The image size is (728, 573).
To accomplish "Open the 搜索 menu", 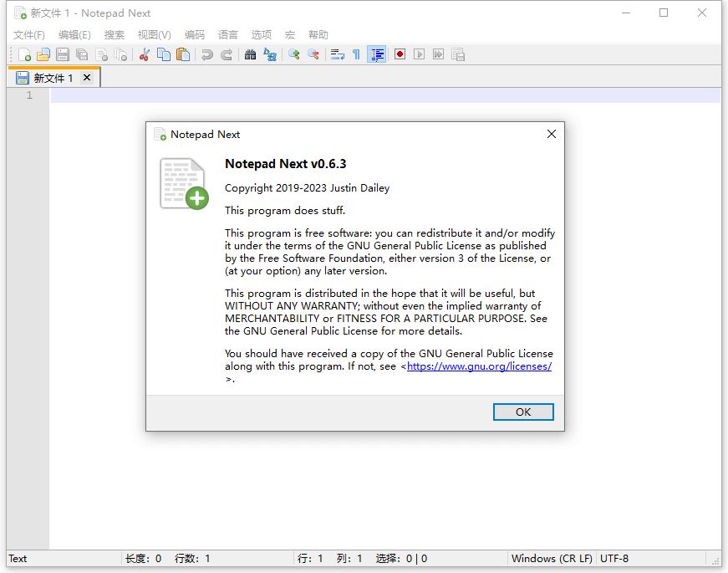I will pos(115,35).
